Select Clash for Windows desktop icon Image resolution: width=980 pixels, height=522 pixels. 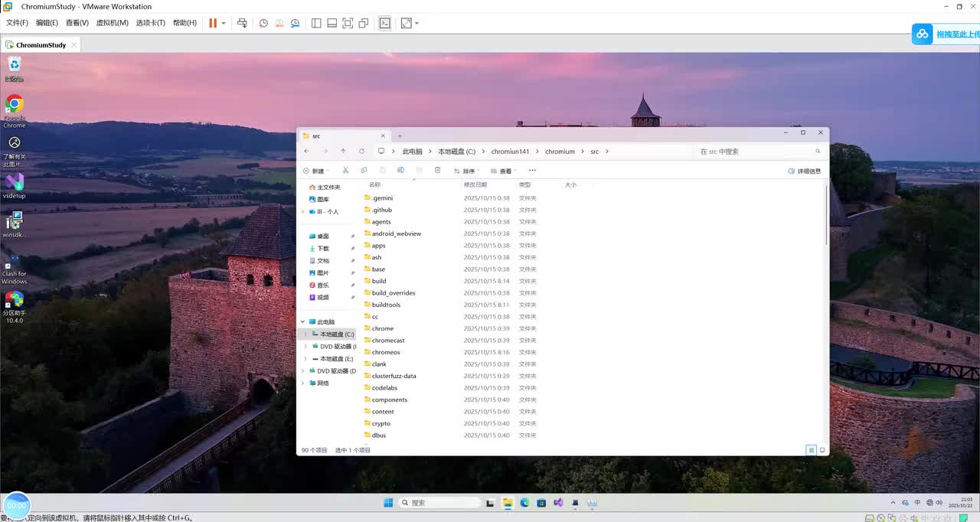[14, 269]
